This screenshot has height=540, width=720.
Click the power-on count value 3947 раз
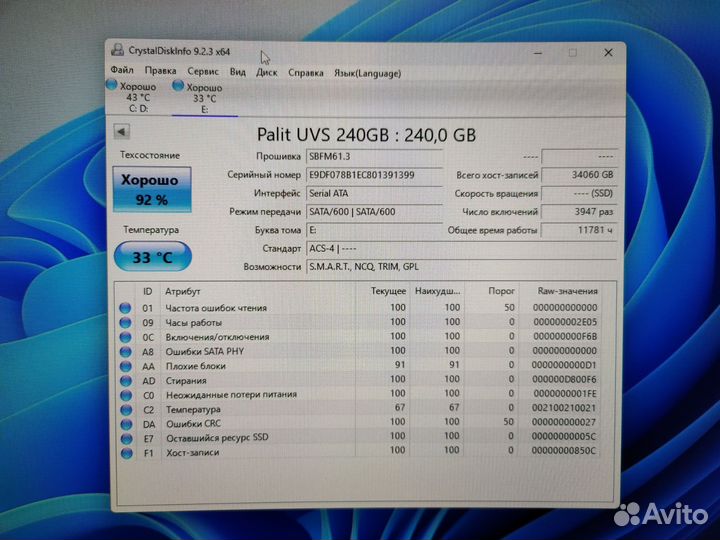click(579, 212)
